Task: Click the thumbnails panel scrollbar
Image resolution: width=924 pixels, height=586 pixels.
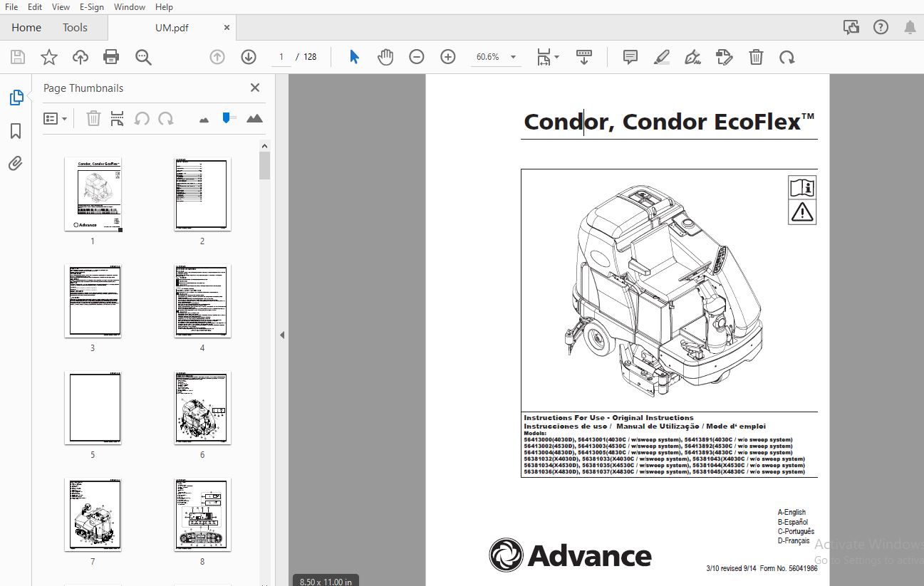Action: pyautogui.click(x=264, y=165)
